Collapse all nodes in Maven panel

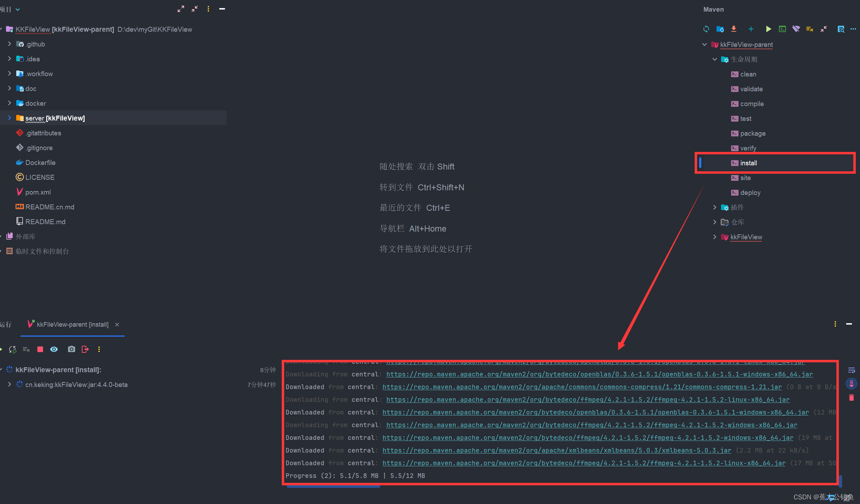823,29
